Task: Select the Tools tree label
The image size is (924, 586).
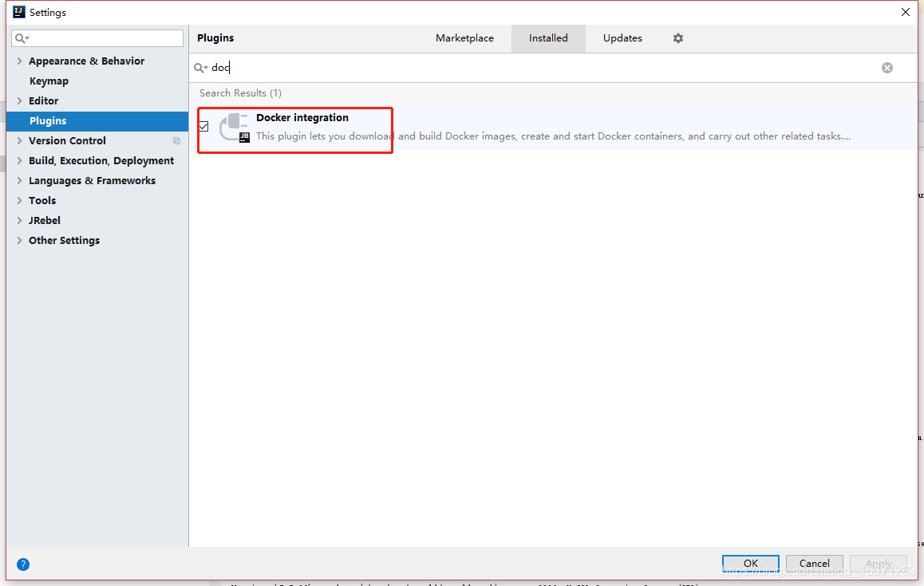Action: click(42, 201)
